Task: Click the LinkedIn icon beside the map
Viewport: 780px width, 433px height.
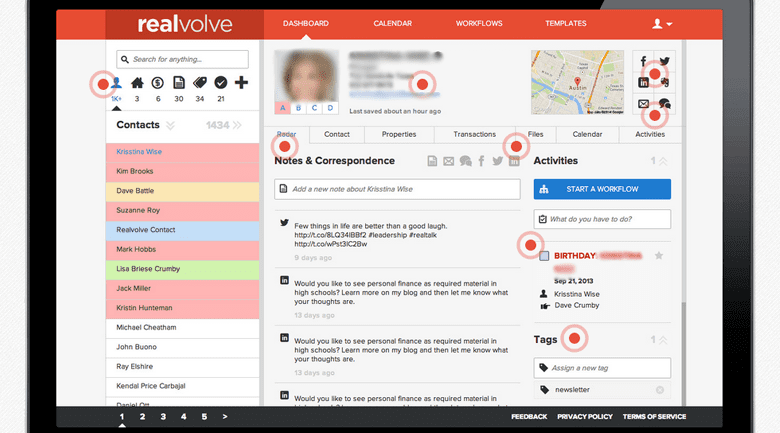Action: click(x=643, y=83)
